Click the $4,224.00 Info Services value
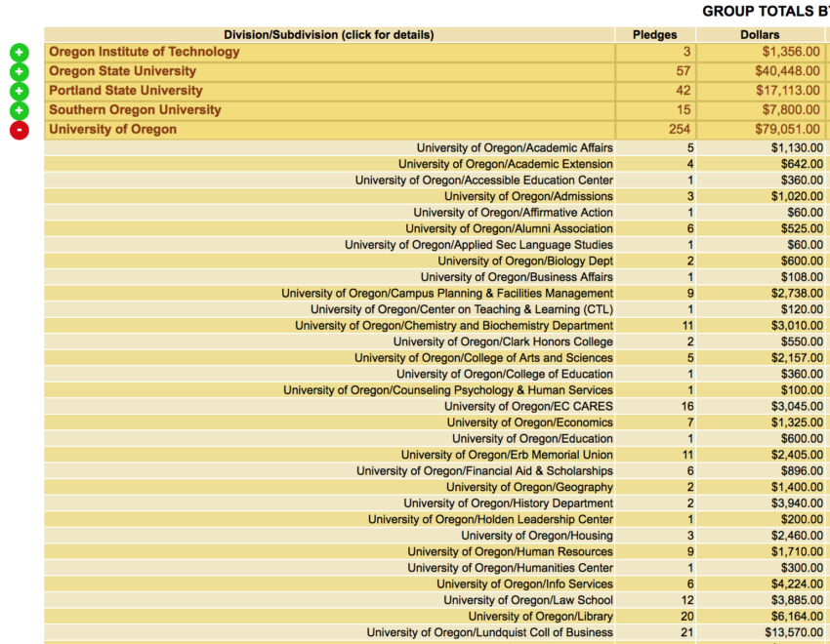This screenshot has width=830, height=644. (x=797, y=584)
